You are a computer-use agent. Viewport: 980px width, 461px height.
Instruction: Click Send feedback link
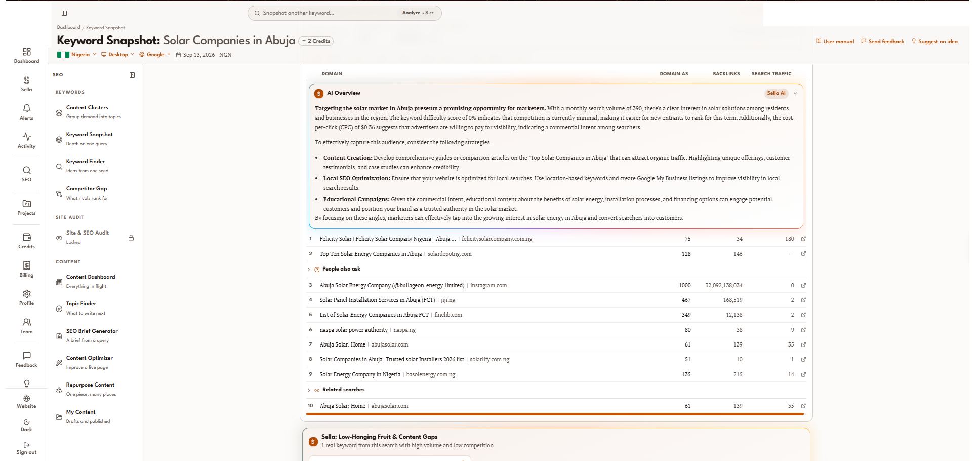click(882, 42)
